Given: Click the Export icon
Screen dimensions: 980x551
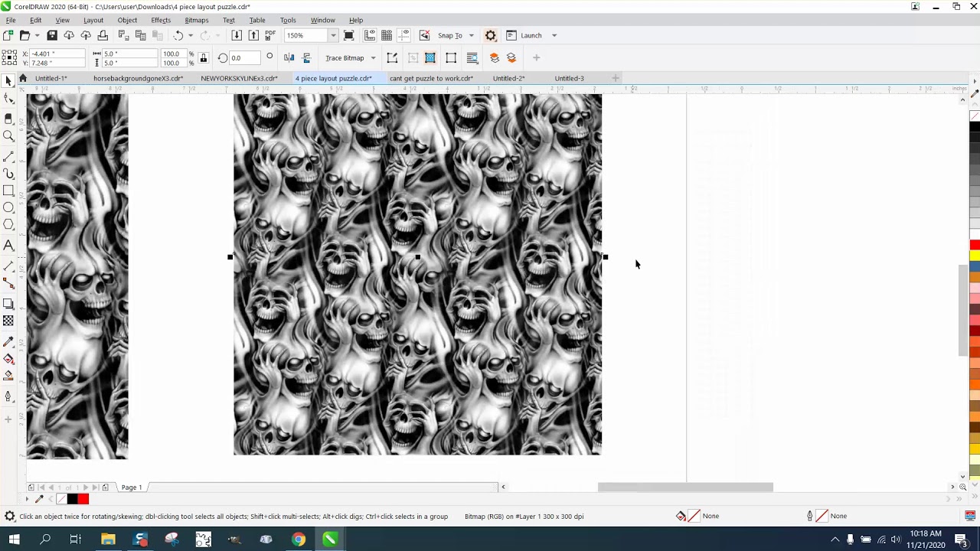Looking at the screenshot, I should pyautogui.click(x=253, y=35).
